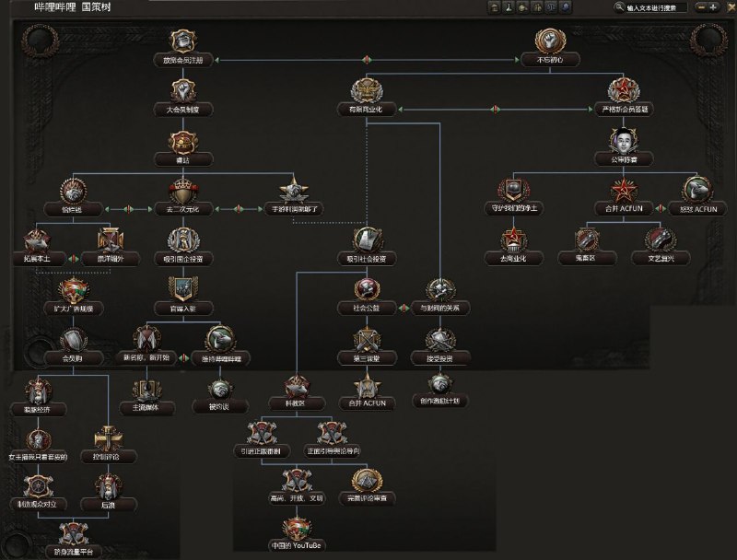The height and width of the screenshot is (560, 737).
Task: Click the 放宽会员注册 label button
Action: click(182, 60)
